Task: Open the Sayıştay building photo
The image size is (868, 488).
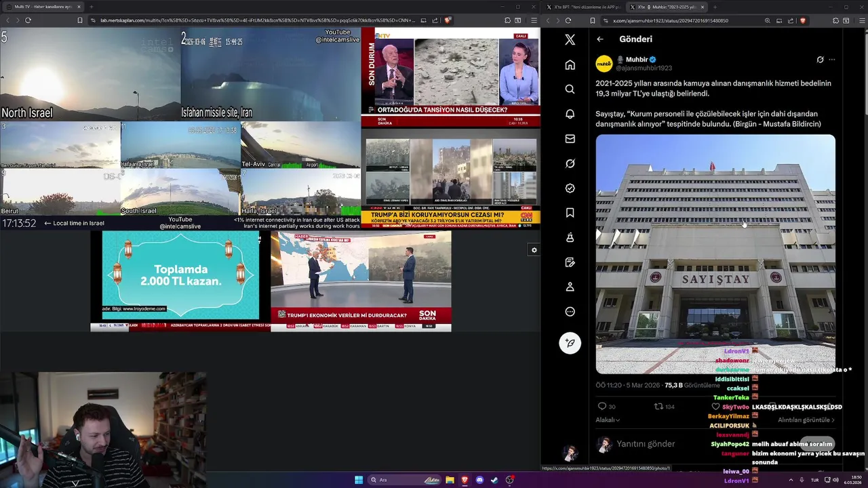Action: click(x=715, y=254)
